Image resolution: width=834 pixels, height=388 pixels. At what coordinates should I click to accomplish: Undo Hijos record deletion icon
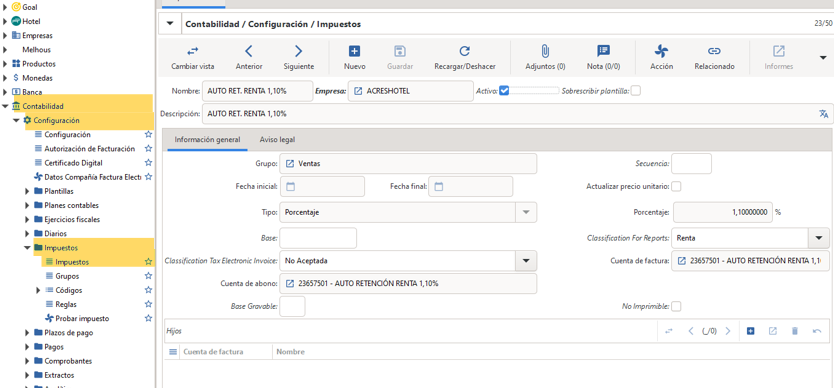[x=817, y=331]
